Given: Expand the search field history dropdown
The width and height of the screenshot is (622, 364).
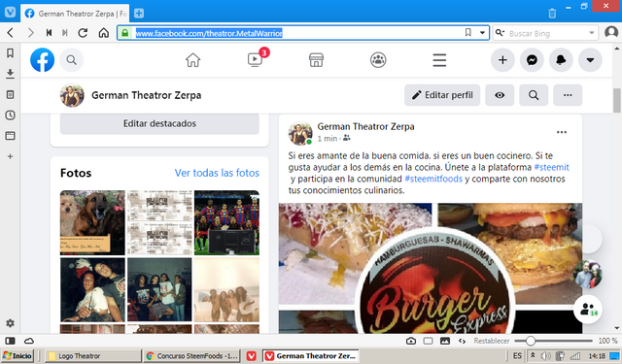Looking at the screenshot, I should click(x=592, y=33).
